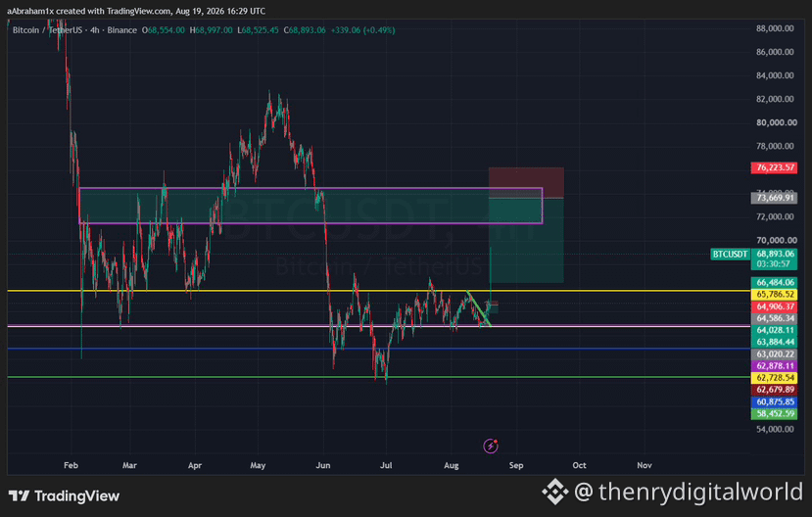
Task: Click the close value C68,893.06
Action: [x=305, y=30]
